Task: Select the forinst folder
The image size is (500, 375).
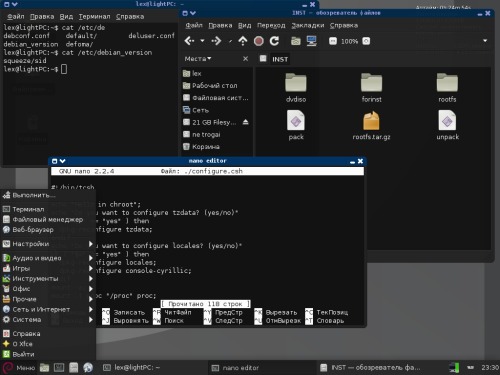Action: tap(371, 87)
